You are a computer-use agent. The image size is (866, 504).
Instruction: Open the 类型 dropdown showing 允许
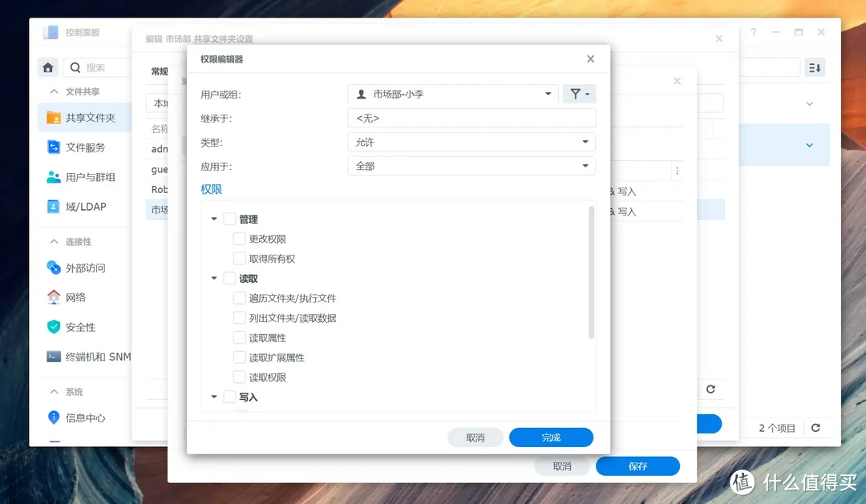(471, 142)
